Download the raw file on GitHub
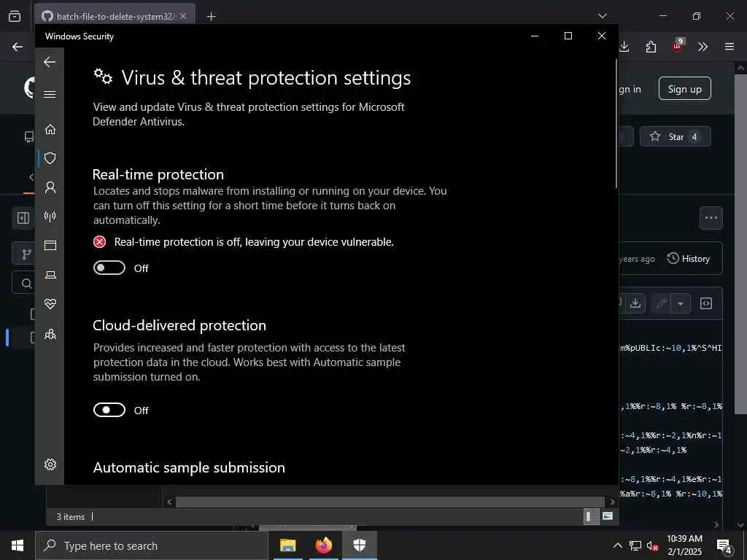Screen dimensions: 747x560 click(635, 303)
